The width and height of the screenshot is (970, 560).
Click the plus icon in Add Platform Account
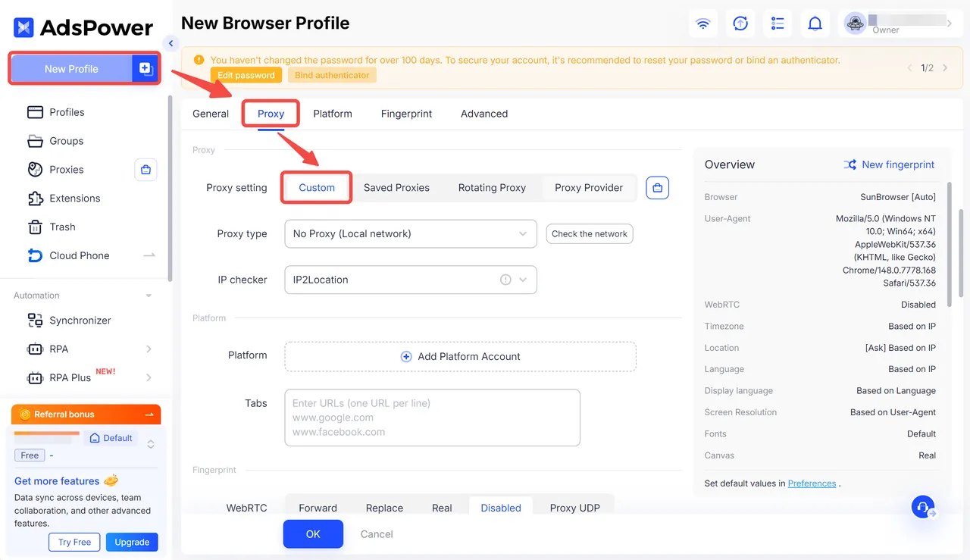coord(406,356)
